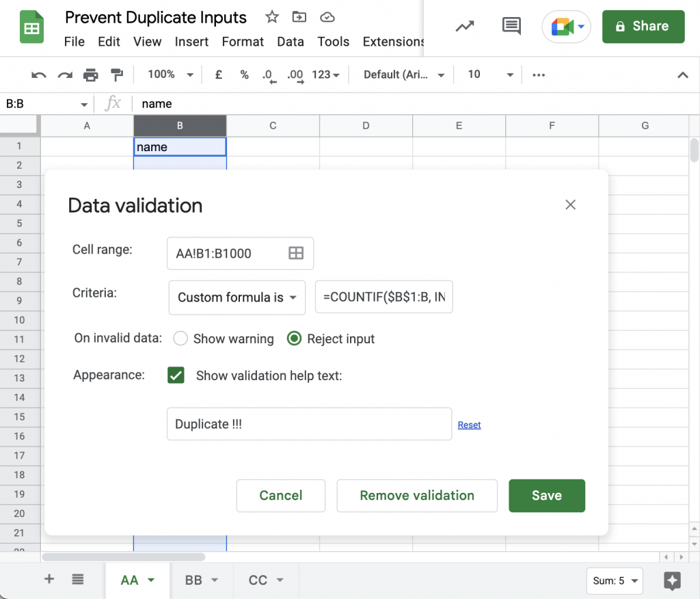Select the paint format tool

click(x=116, y=75)
